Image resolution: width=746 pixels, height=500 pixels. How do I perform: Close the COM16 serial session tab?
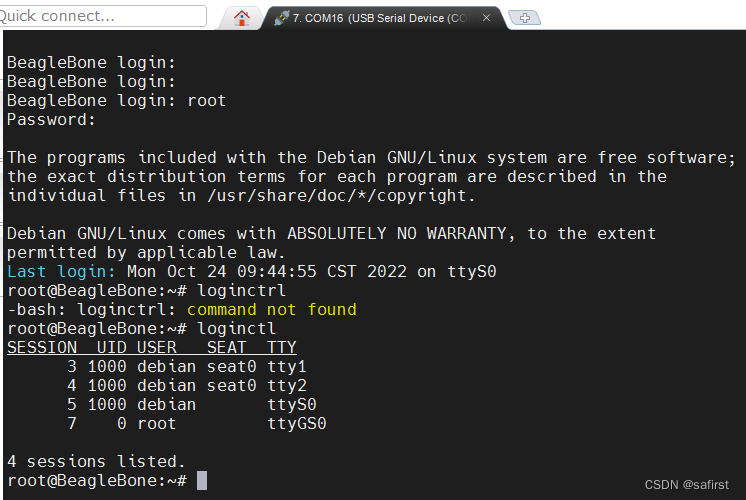[486, 18]
